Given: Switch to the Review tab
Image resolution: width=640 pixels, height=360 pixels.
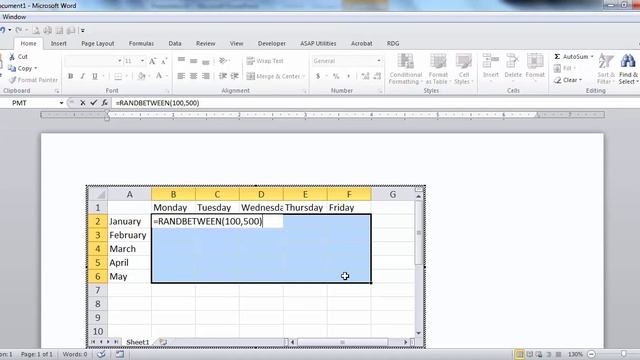Looking at the screenshot, I should coord(205,43).
